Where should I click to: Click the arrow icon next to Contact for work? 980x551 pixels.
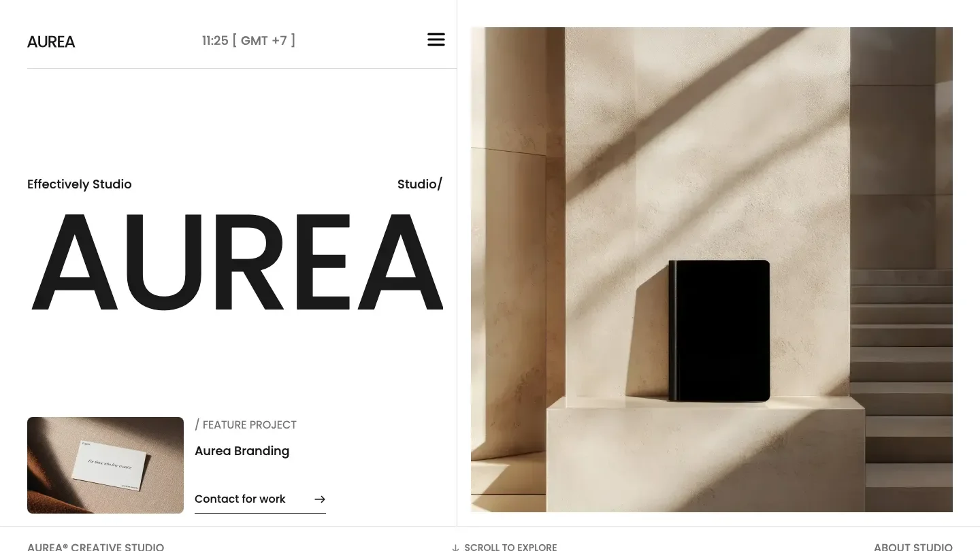click(x=320, y=499)
